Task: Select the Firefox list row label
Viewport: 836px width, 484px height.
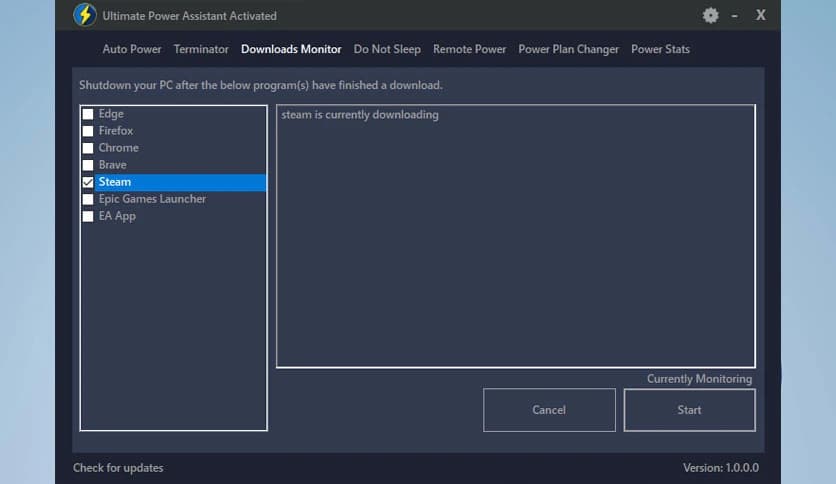Action: coord(116,131)
